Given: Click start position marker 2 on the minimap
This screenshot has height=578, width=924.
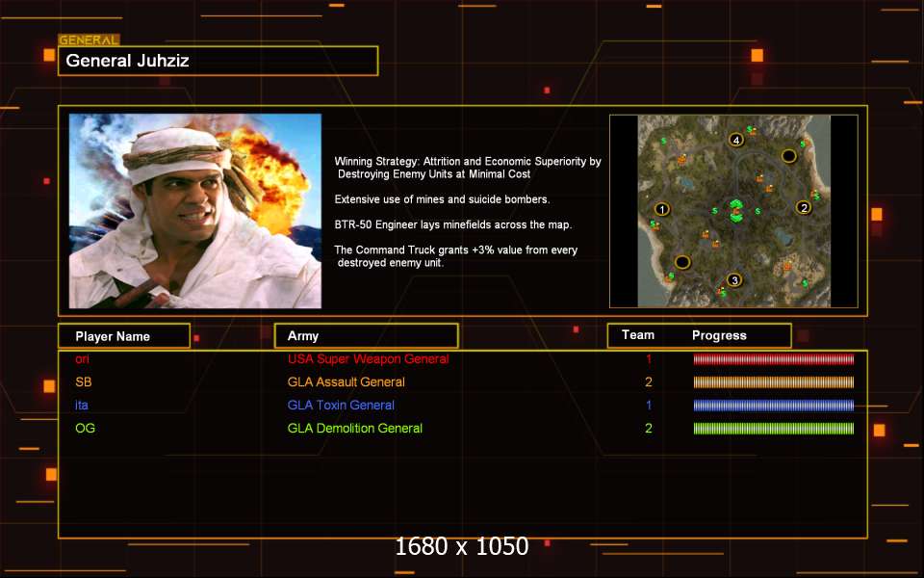Looking at the screenshot, I should click(804, 207).
